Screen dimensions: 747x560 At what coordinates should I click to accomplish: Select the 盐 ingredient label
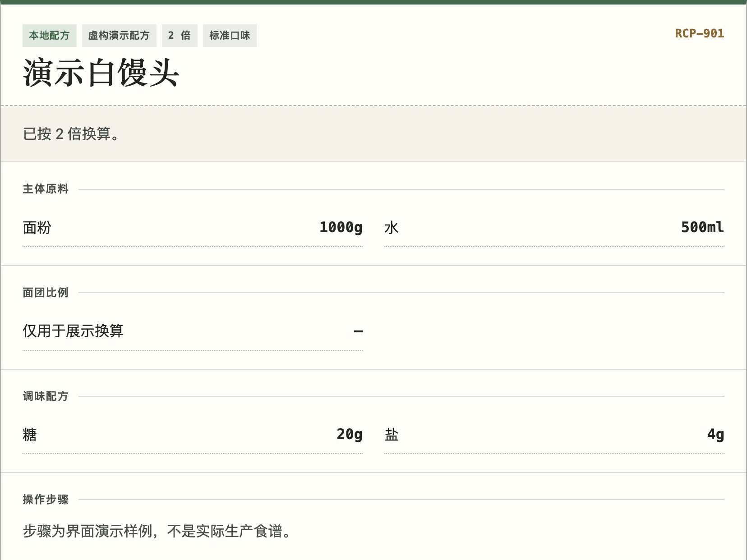coord(392,435)
